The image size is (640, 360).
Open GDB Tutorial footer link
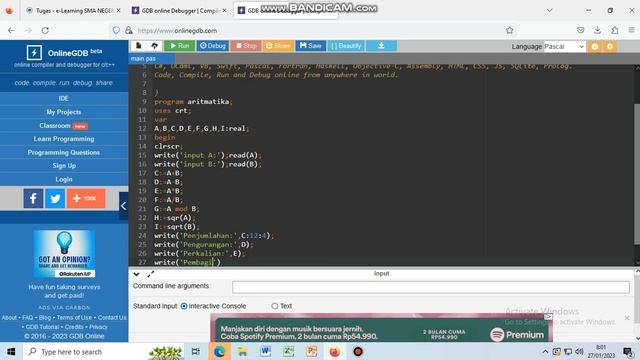(x=42, y=327)
